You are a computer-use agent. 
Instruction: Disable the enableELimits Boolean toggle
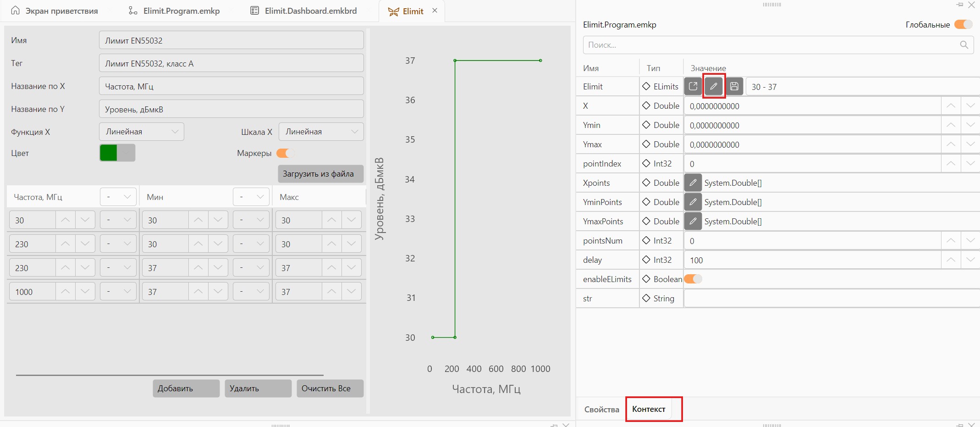pos(693,279)
